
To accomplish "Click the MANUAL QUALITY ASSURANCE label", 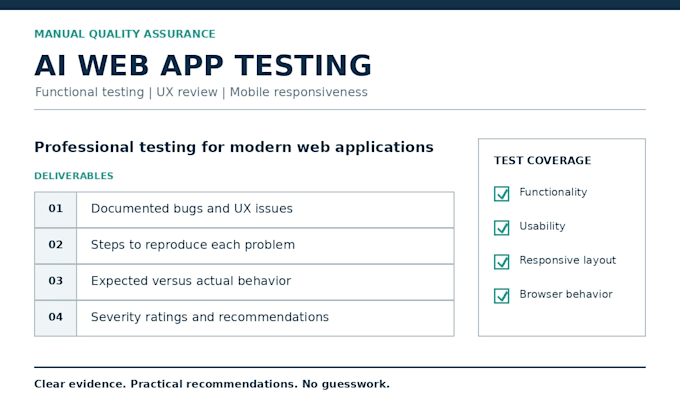I will pyautogui.click(x=125, y=34).
